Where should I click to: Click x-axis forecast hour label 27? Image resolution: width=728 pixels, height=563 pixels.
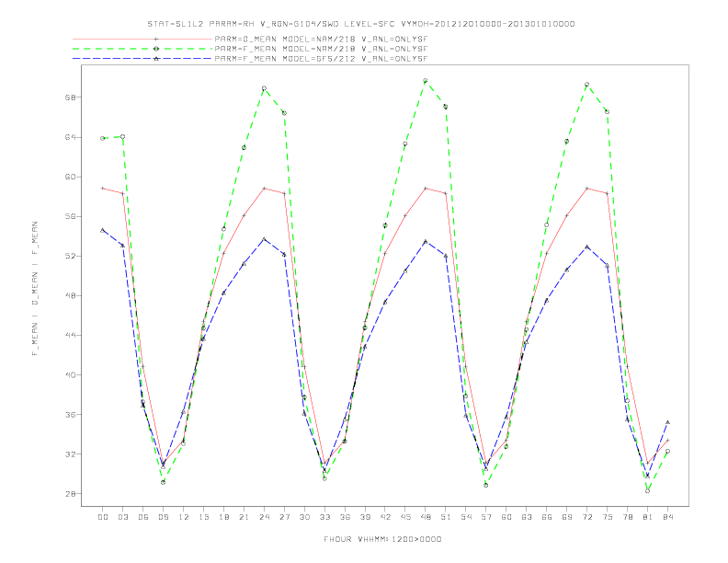[x=284, y=517]
